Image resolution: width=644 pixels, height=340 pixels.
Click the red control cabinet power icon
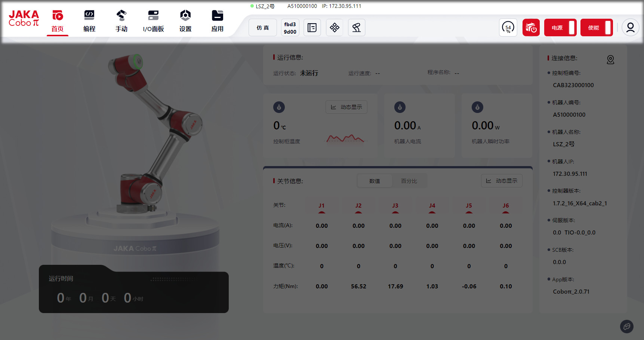coord(531,28)
